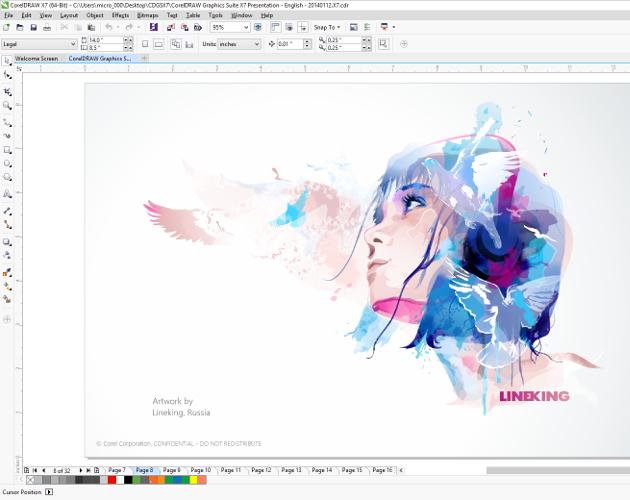Open the Layout menu
The width and height of the screenshot is (630, 500).
tap(69, 15)
